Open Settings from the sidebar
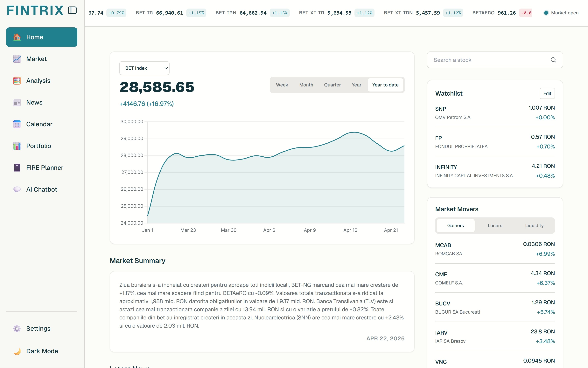The height and width of the screenshot is (368, 588). click(38, 329)
